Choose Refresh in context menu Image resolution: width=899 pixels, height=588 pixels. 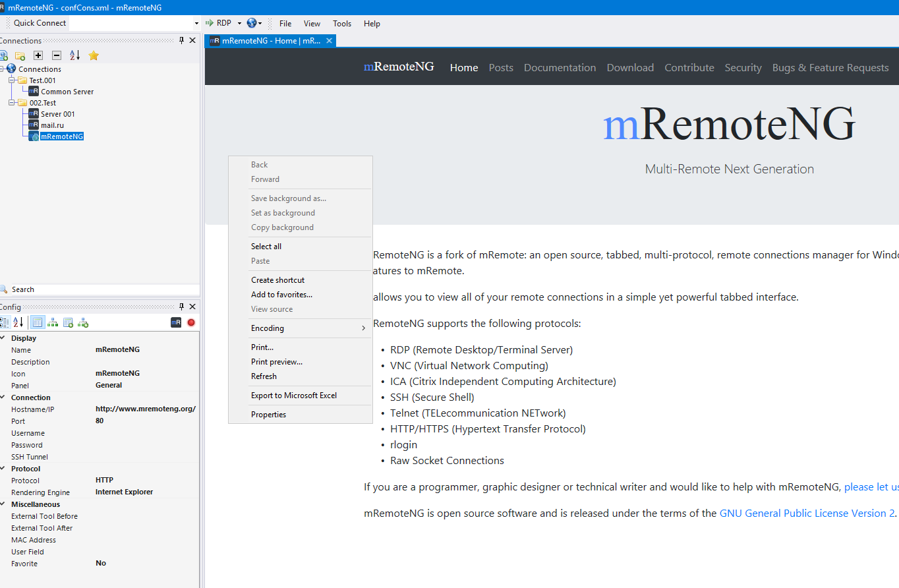(x=301, y=376)
